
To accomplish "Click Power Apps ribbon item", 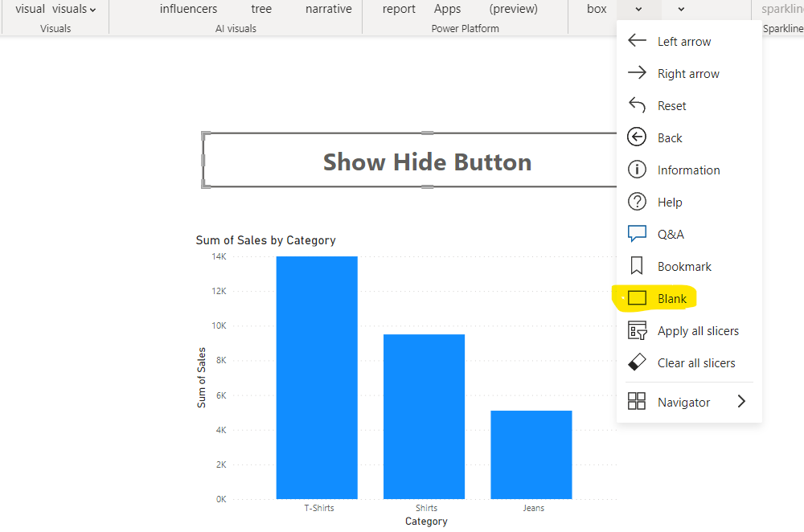I will tap(447, 9).
